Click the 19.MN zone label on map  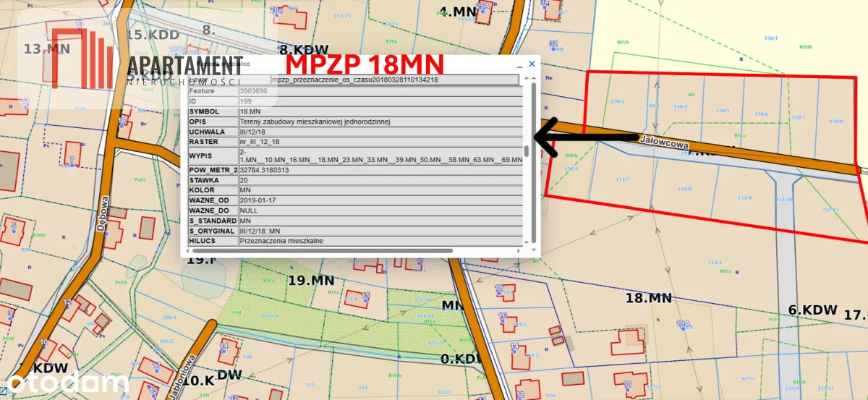(x=311, y=280)
